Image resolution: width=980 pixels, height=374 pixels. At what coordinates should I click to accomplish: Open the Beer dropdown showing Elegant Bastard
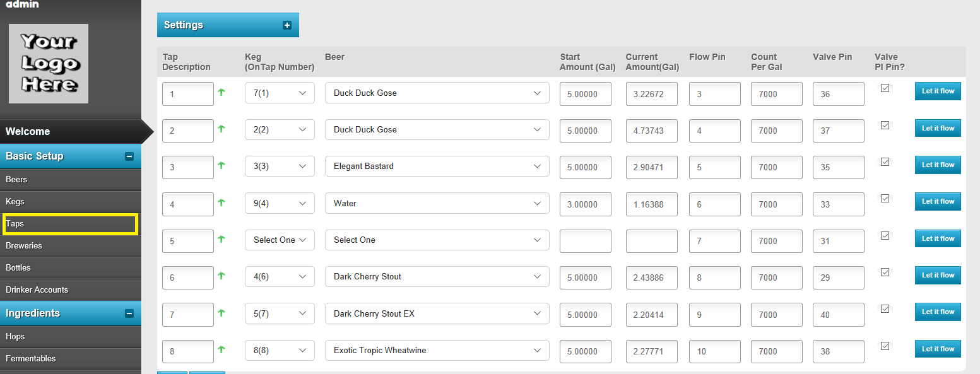click(x=437, y=167)
